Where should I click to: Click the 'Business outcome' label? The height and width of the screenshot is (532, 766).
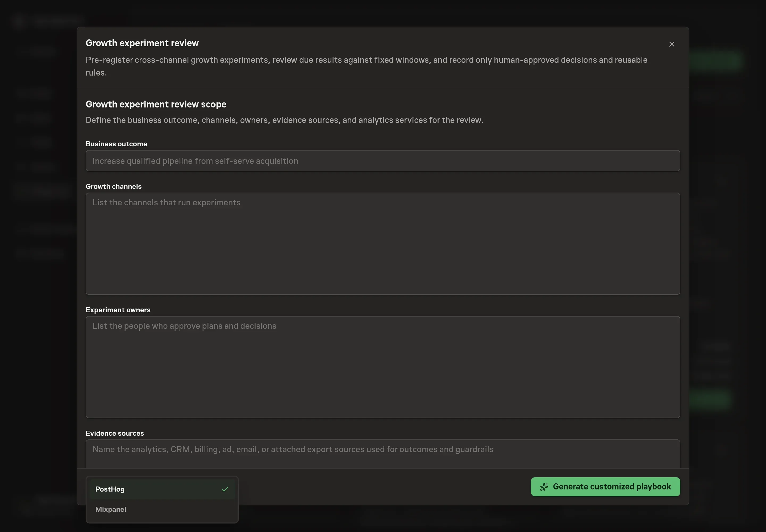116,144
